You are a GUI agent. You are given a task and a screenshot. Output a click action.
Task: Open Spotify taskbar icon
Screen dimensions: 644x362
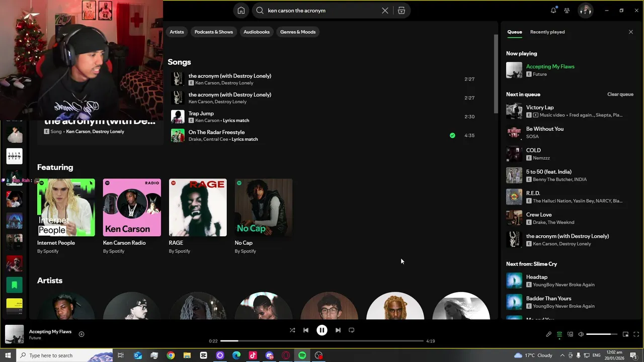coord(302,355)
